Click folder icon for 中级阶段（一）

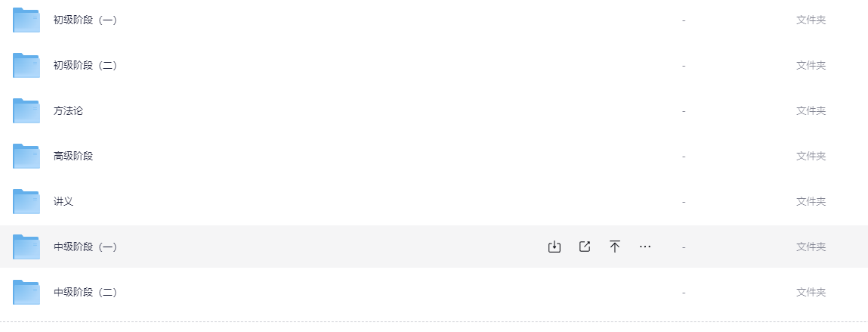26,247
